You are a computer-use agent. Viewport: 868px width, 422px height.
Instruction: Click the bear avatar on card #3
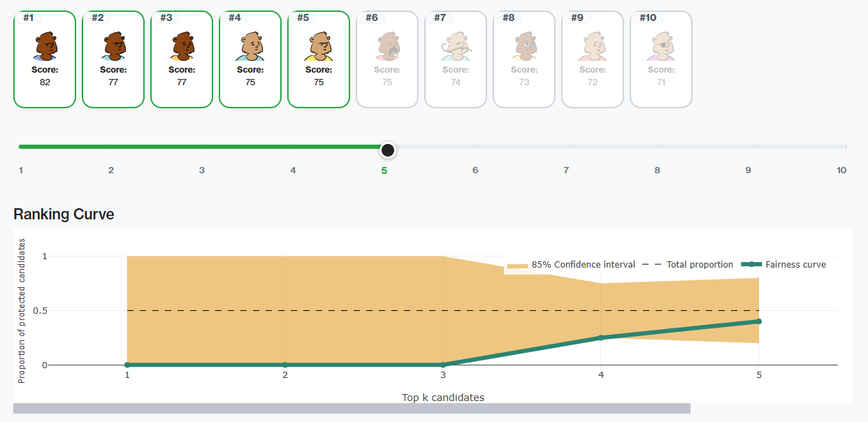(x=182, y=48)
